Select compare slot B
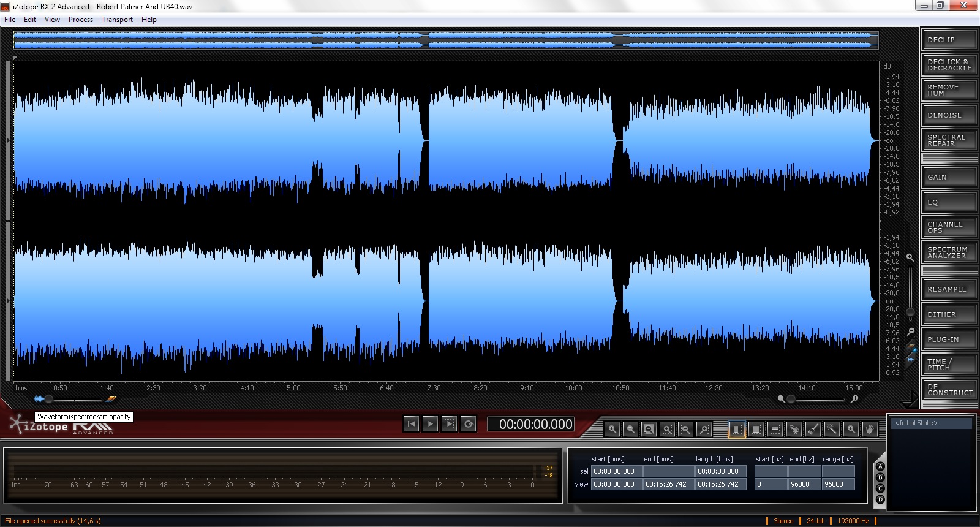The width and height of the screenshot is (980, 527). pos(880,477)
